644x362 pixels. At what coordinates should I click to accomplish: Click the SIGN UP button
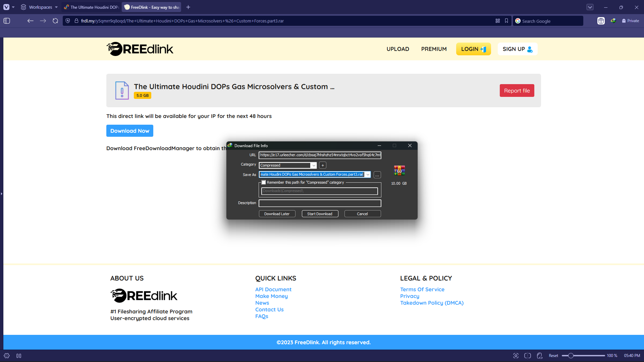point(518,49)
